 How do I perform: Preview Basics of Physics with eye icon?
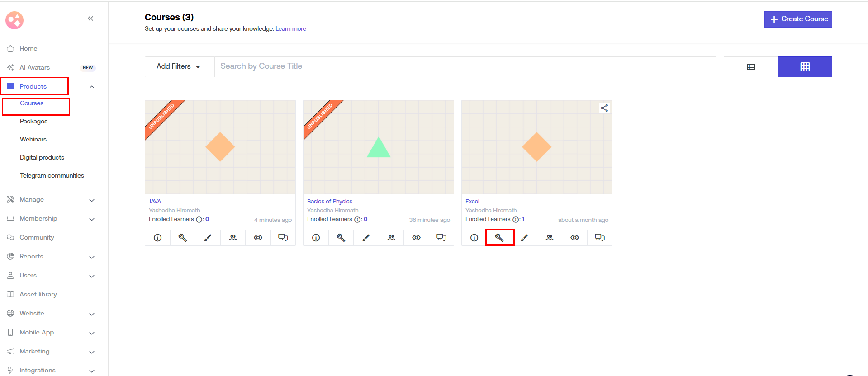click(416, 238)
